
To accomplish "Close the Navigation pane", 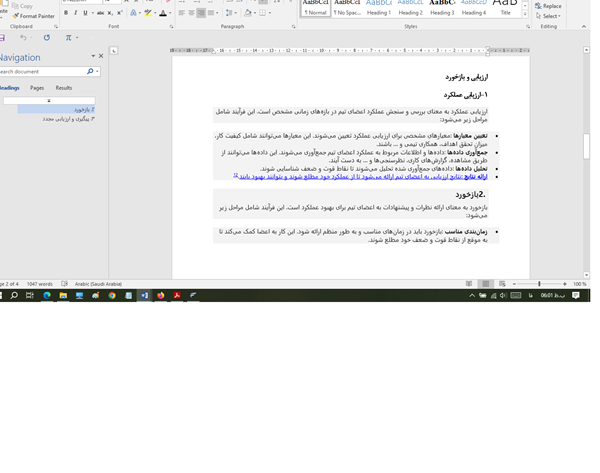I will coord(101,56).
